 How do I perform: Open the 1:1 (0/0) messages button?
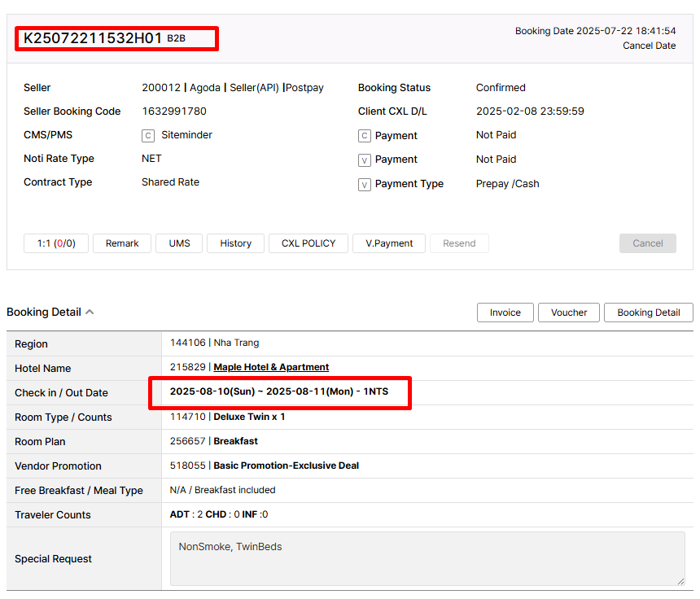point(56,243)
